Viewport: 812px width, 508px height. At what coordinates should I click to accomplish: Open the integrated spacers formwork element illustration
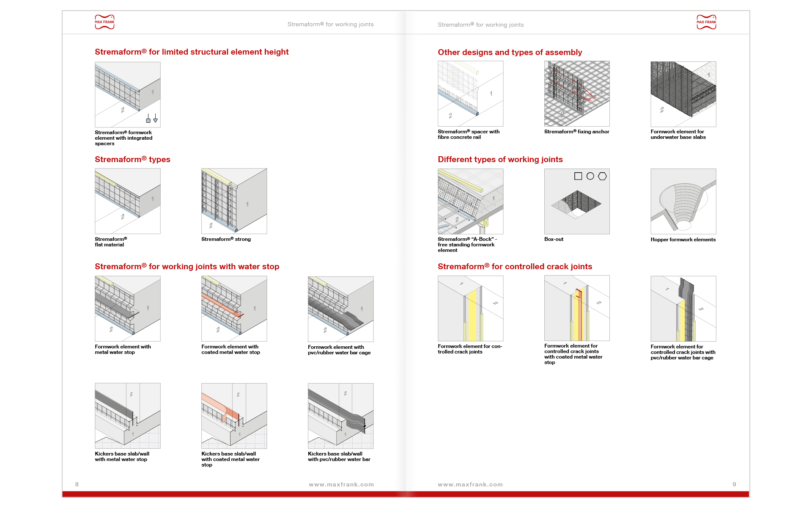tap(128, 95)
